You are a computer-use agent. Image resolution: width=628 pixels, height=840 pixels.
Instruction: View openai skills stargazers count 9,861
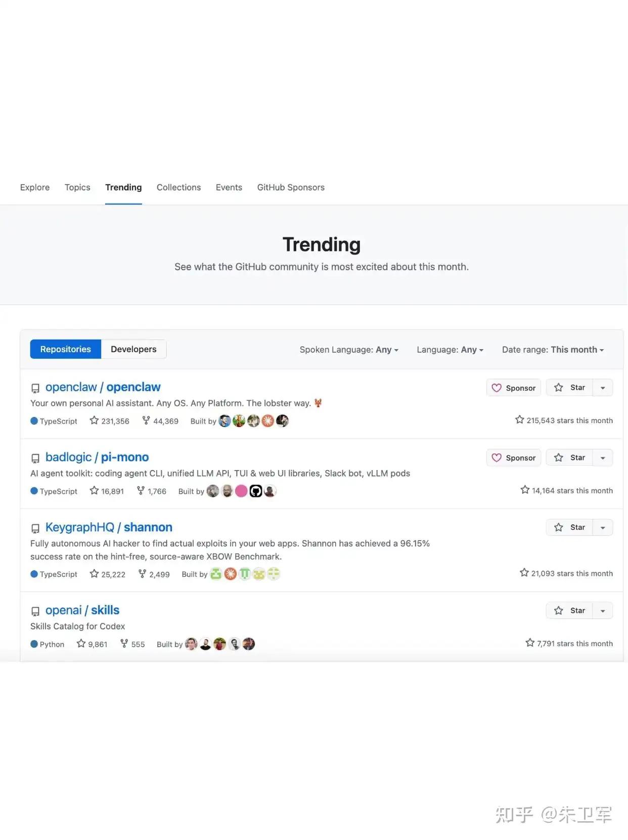pyautogui.click(x=92, y=644)
